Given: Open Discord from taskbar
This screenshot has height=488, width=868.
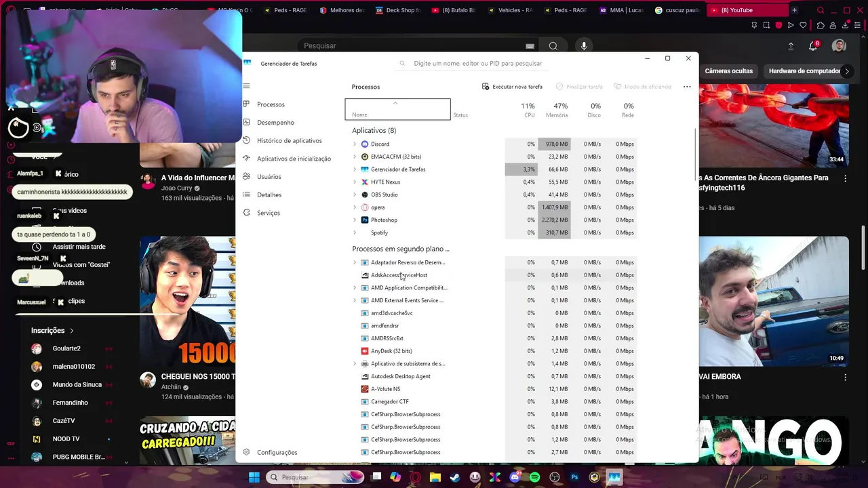Looking at the screenshot, I should (x=515, y=477).
